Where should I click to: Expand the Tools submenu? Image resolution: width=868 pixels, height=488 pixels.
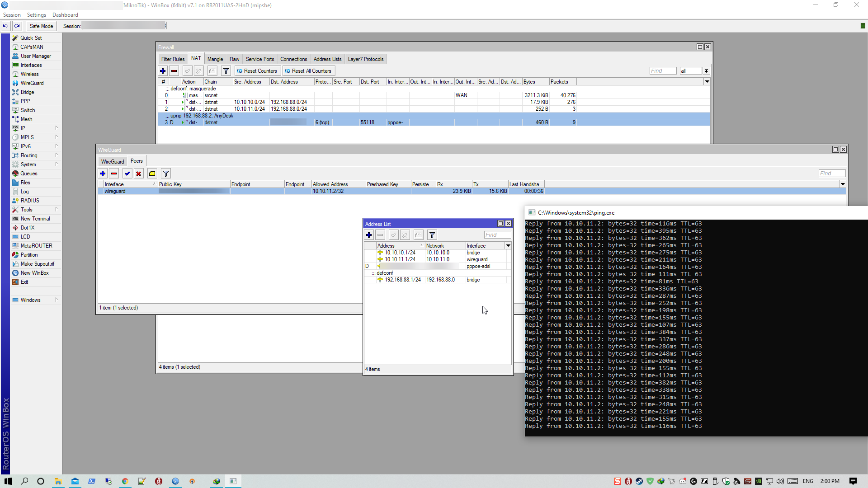(36, 210)
